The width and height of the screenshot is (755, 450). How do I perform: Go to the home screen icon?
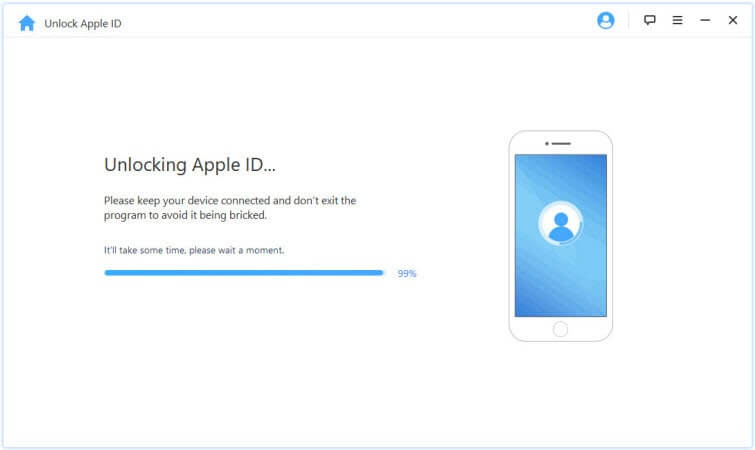(26, 23)
